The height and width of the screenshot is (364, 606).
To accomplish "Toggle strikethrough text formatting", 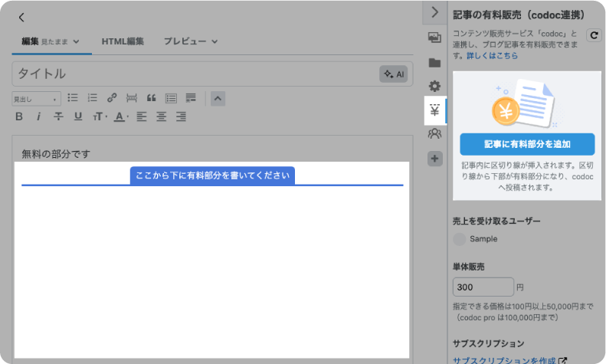I will tap(58, 116).
